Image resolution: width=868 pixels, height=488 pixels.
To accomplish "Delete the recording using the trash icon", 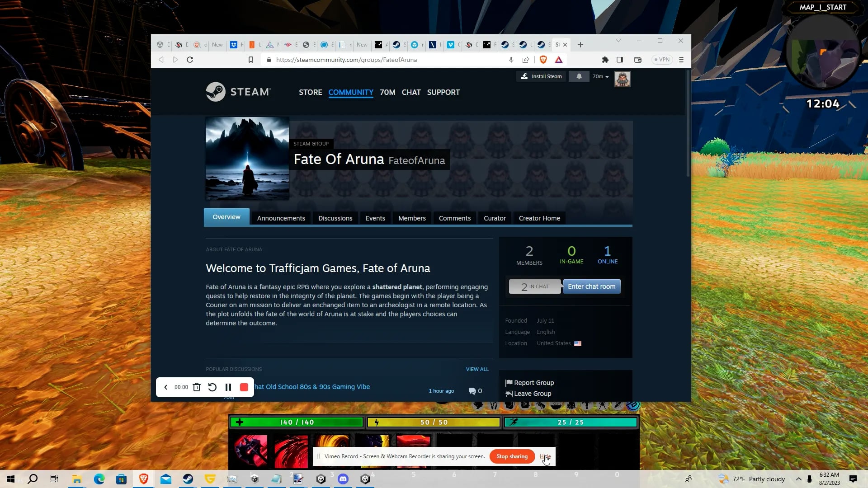I will pyautogui.click(x=197, y=387).
